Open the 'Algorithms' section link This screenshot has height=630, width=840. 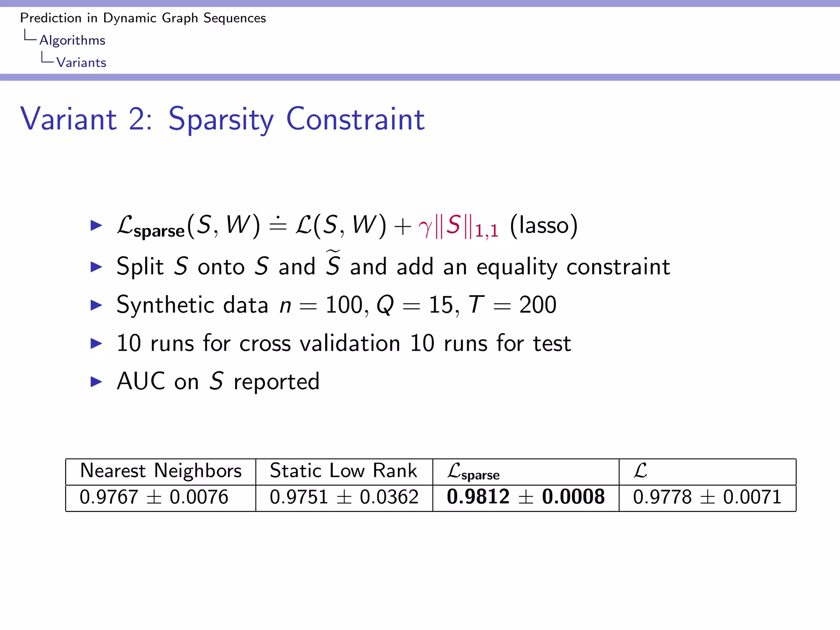tap(72, 40)
